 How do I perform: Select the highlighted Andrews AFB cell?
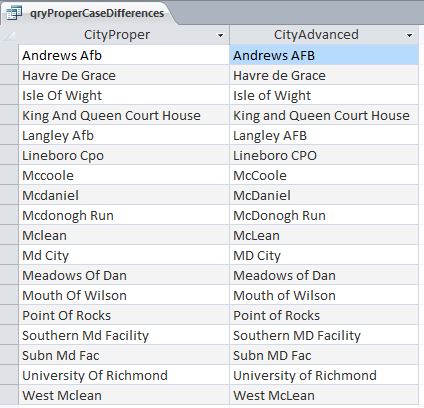coord(324,55)
